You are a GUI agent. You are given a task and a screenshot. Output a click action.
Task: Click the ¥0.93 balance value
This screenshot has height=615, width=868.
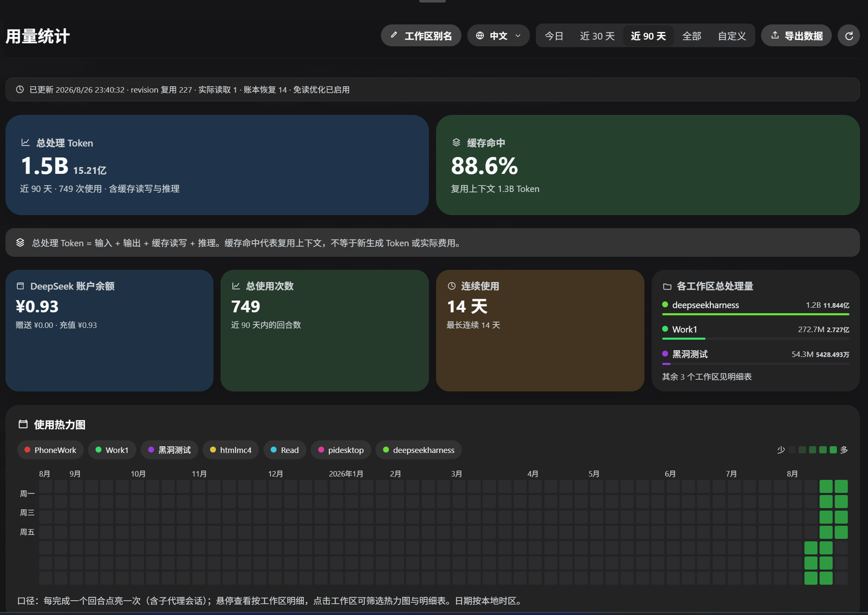point(37,306)
